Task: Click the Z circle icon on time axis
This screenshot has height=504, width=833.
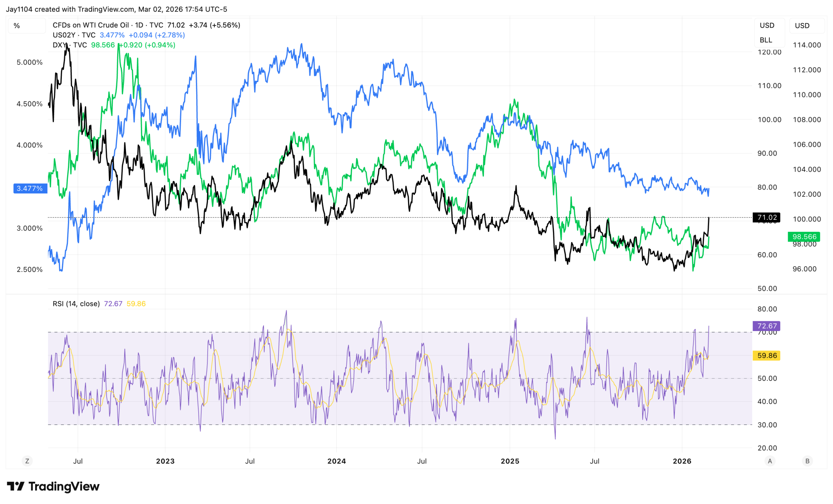Action: click(x=27, y=461)
